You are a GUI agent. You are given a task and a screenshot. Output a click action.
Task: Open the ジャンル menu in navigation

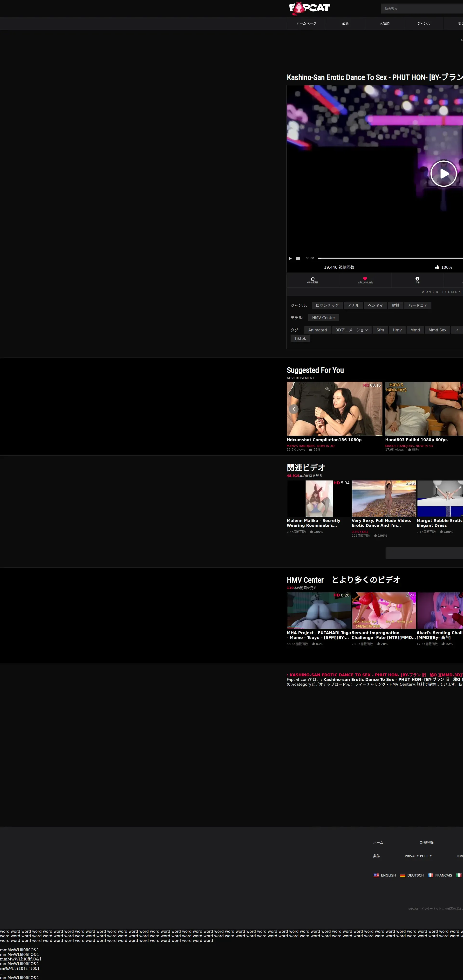423,24
